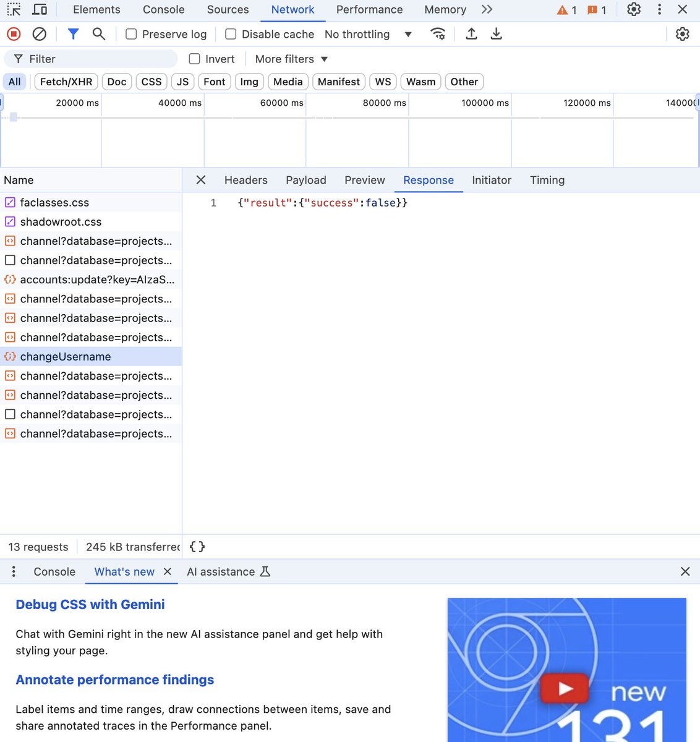Open Annotate performance findings link

(115, 680)
